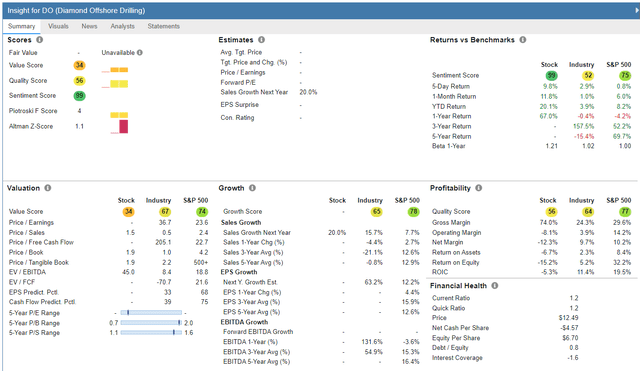
Task: Click Stock 1-Year Return 67.0%
Action: 548,116
